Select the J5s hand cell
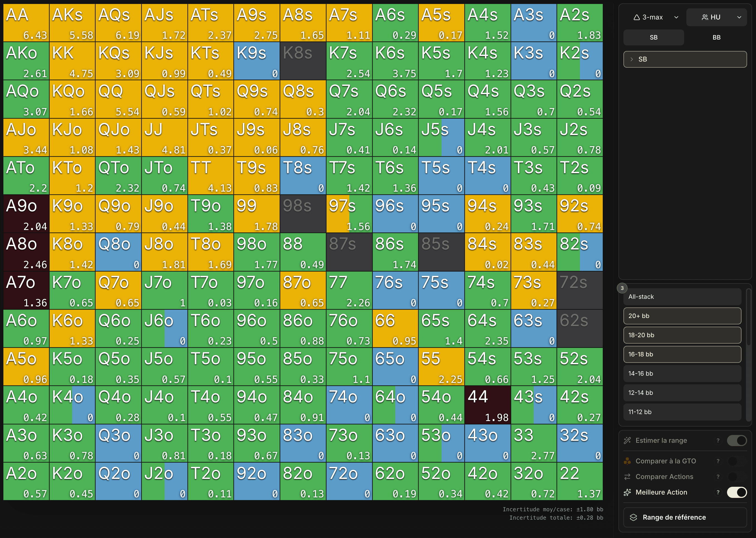Viewport: 756px width, 538px height. point(441,137)
